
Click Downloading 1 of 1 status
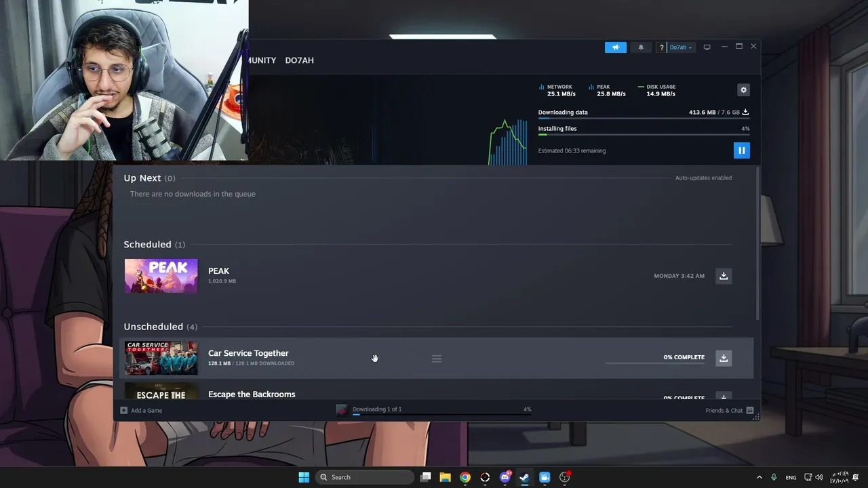click(x=377, y=409)
